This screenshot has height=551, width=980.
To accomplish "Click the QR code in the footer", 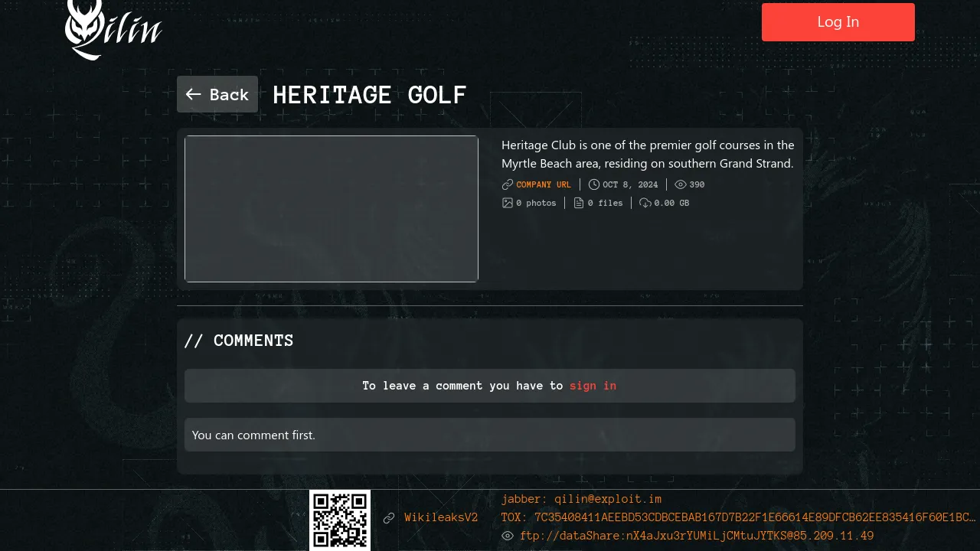I will pyautogui.click(x=340, y=520).
